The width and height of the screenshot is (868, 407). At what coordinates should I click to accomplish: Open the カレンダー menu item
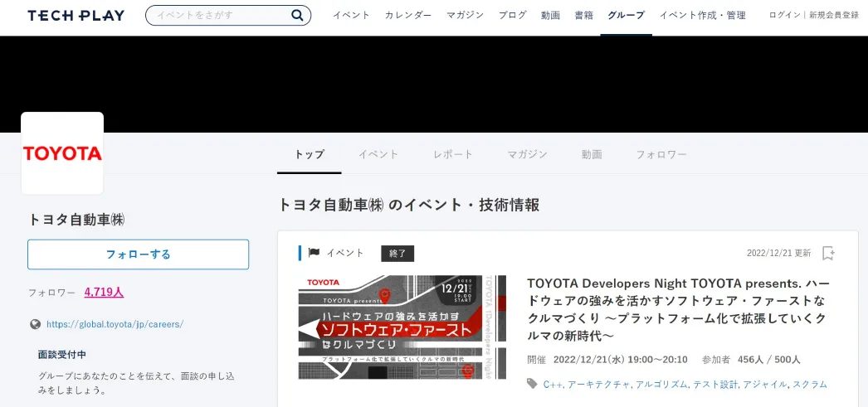tap(408, 16)
